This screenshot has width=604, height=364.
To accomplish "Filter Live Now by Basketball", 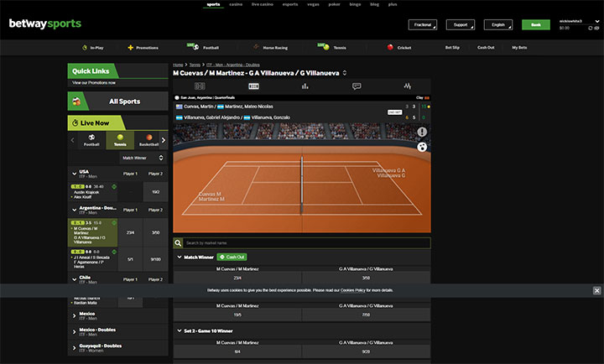I will click(x=148, y=140).
